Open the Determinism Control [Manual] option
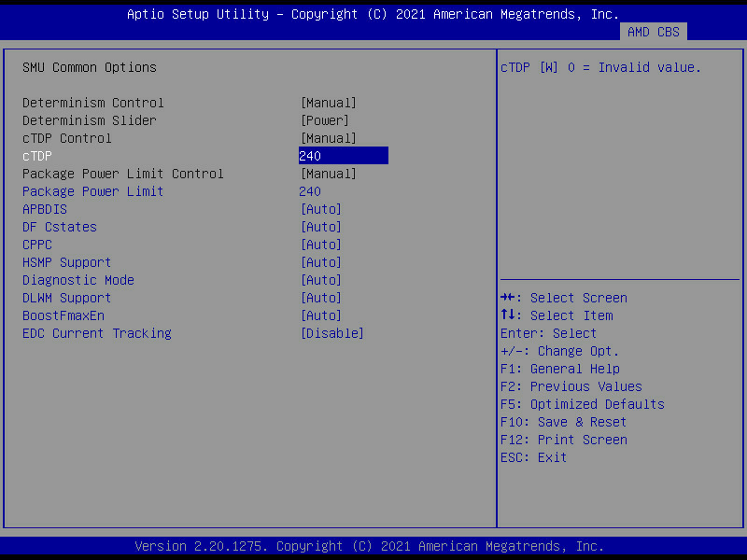 point(328,103)
